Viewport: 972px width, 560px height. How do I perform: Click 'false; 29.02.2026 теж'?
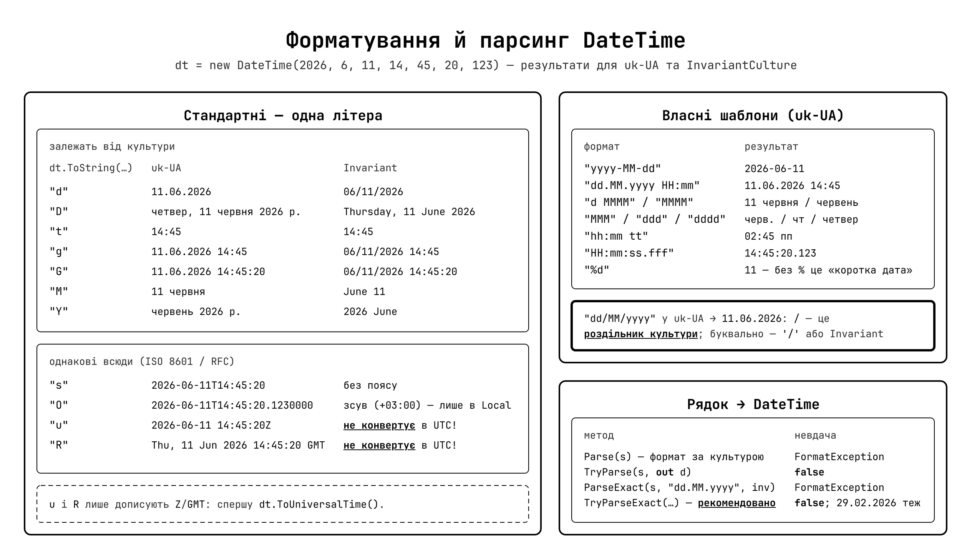click(x=858, y=503)
